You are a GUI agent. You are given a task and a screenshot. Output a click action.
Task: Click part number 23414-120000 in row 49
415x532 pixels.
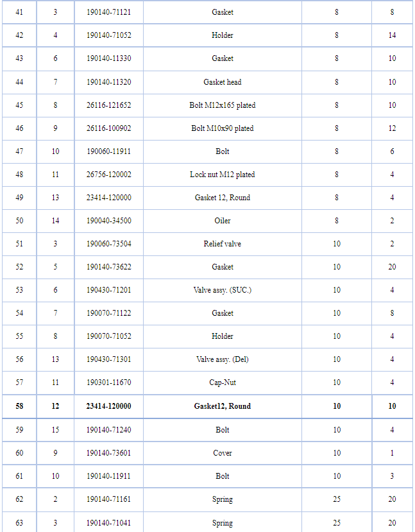tap(108, 198)
